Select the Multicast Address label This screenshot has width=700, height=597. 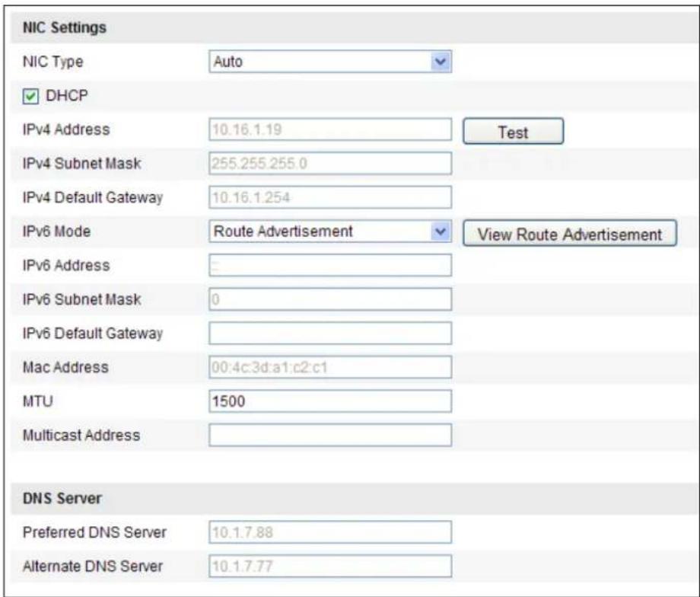point(81,436)
